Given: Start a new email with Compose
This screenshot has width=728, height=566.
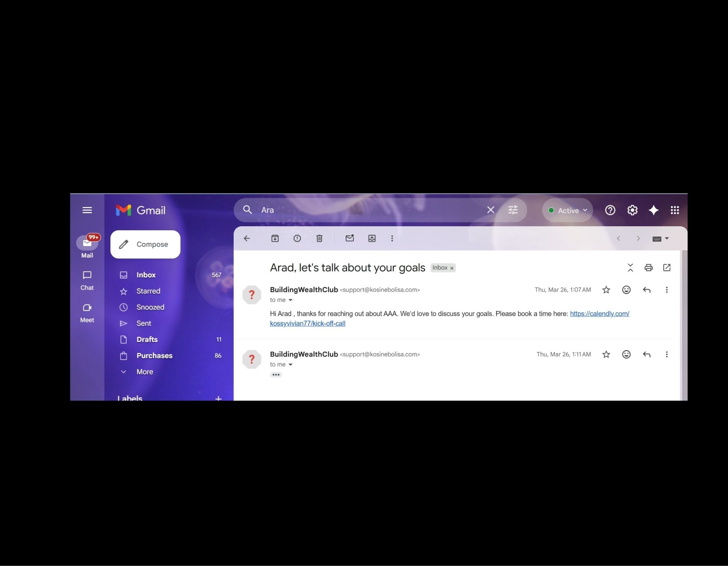Looking at the screenshot, I should pos(145,244).
